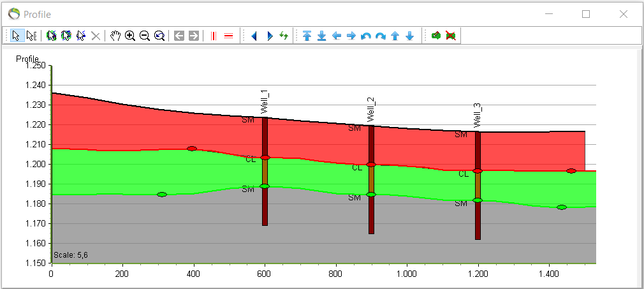Screen dimensions: 644x289
Task: Click the Profile window app icon
Action: coord(14,14)
